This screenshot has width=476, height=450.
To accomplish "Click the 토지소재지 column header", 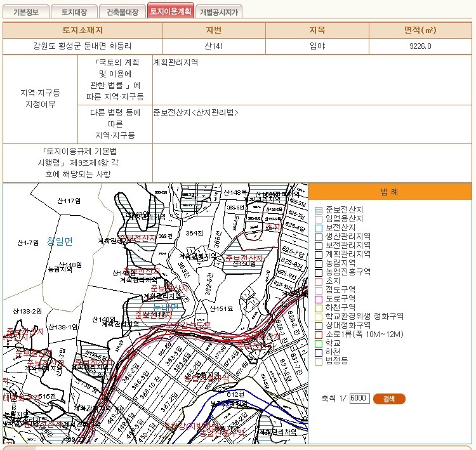I will [x=83, y=30].
